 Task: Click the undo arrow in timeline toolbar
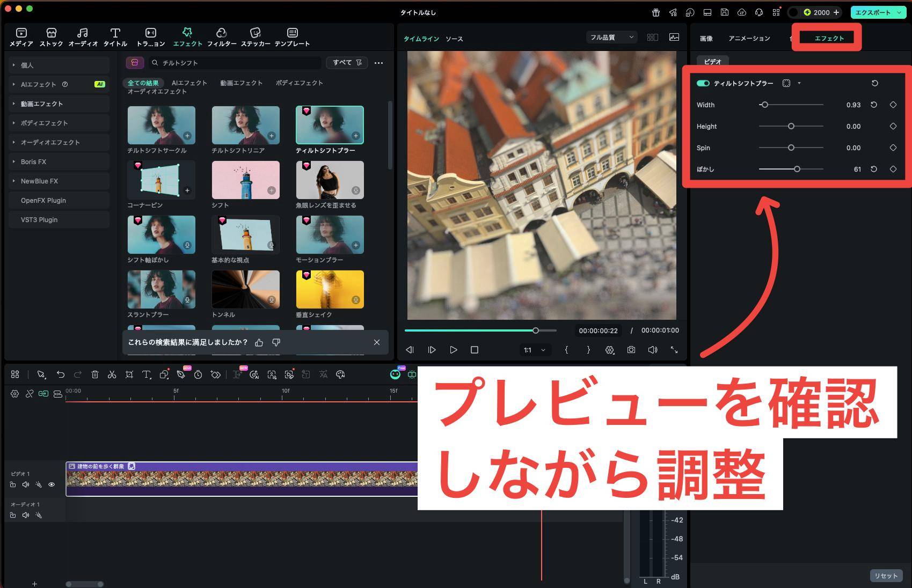pos(61,374)
